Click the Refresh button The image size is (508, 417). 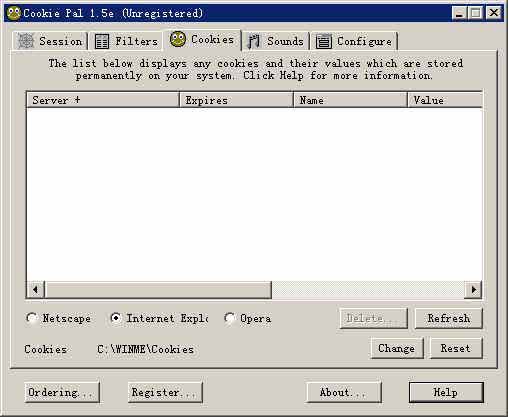(449, 318)
